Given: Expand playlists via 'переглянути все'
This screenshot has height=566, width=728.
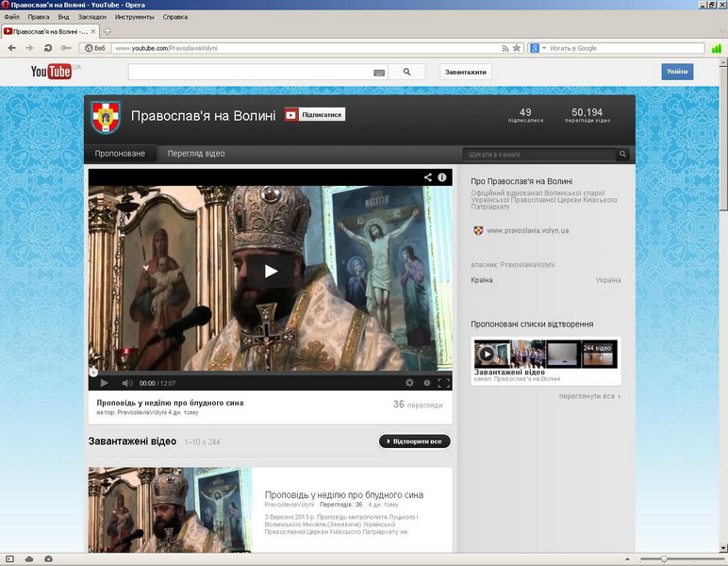Looking at the screenshot, I should click(x=589, y=396).
